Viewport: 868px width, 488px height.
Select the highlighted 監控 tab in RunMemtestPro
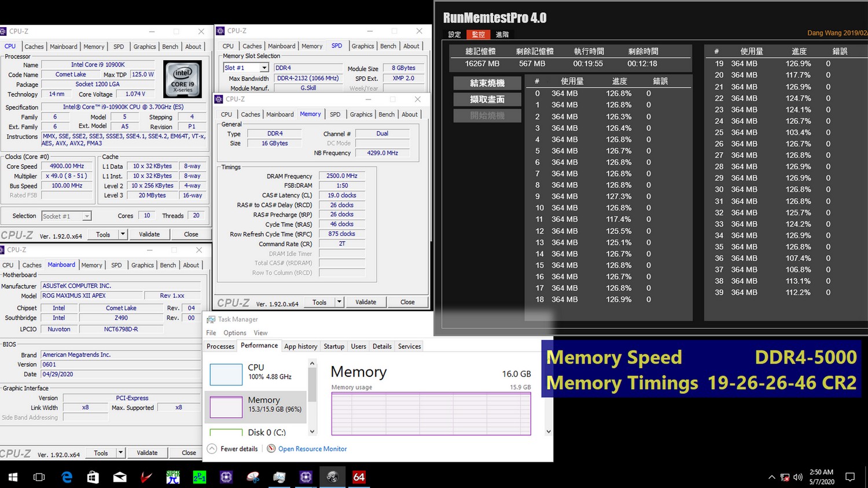coord(479,35)
